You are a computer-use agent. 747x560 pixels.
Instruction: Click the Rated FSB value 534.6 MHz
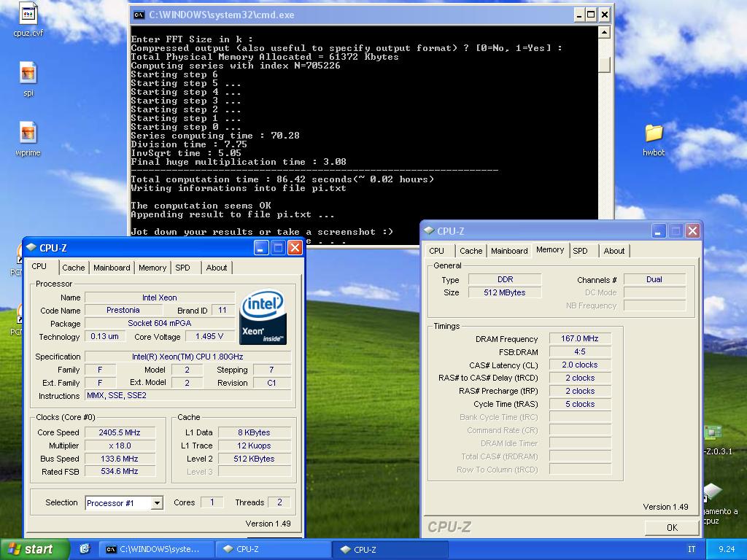120,472
